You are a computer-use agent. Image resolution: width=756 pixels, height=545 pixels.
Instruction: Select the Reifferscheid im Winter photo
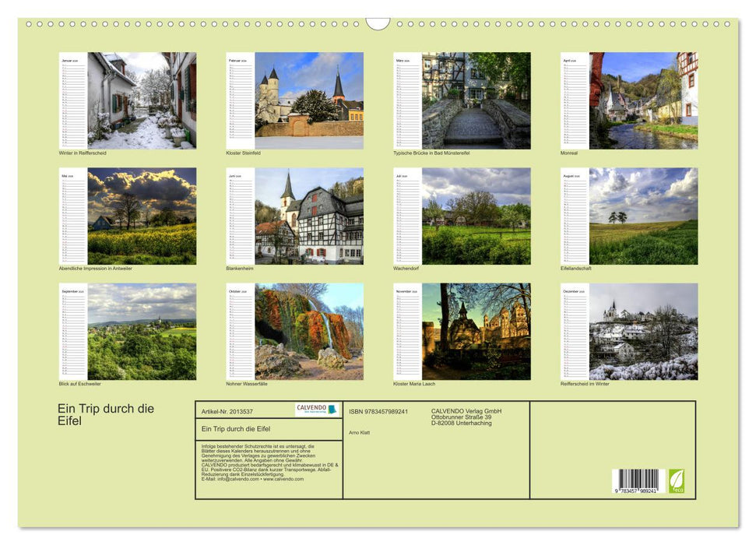(643, 332)
